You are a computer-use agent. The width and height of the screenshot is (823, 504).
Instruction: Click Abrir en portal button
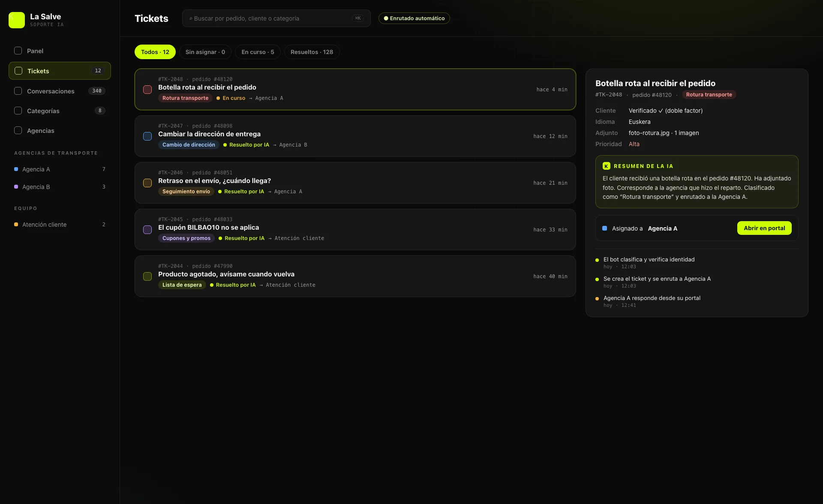(764, 228)
